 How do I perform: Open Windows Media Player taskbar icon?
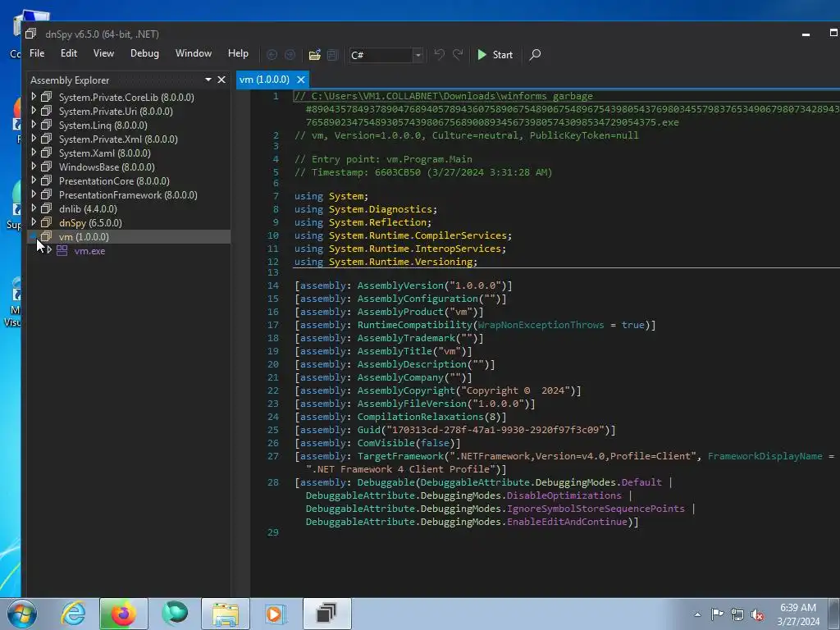tap(276, 614)
